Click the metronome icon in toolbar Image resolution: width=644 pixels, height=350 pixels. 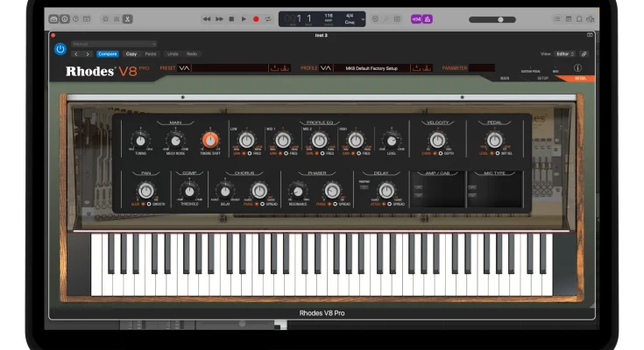(x=427, y=18)
